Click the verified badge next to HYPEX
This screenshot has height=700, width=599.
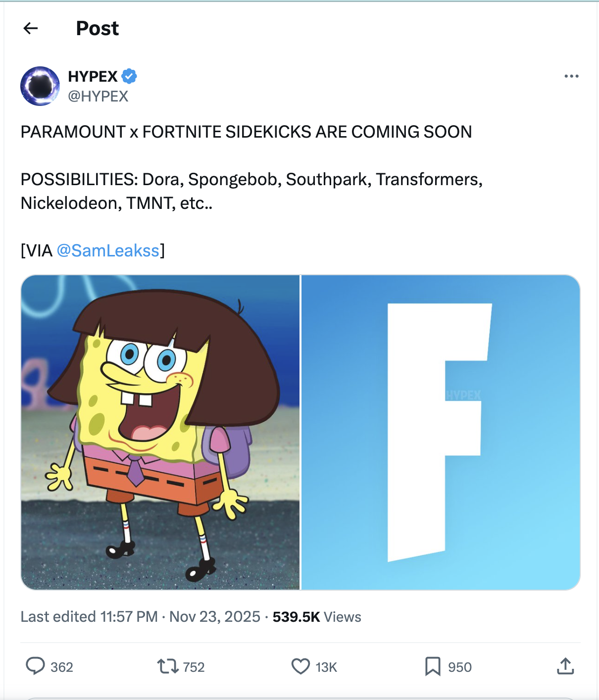(x=130, y=76)
